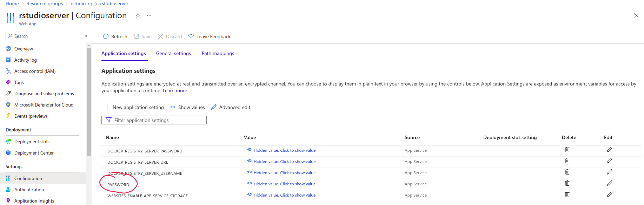Reveal the PASSWORD setting hidden value

point(281,184)
